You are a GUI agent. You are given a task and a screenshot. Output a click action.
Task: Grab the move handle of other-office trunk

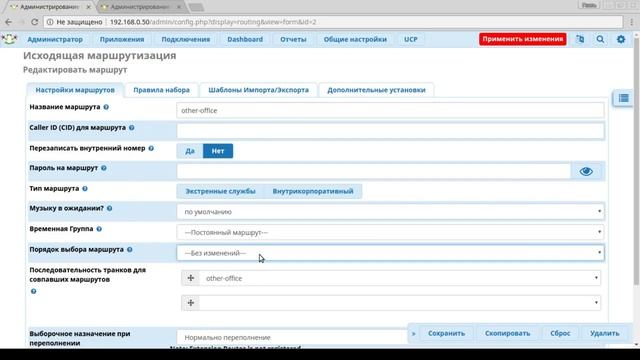tap(191, 278)
